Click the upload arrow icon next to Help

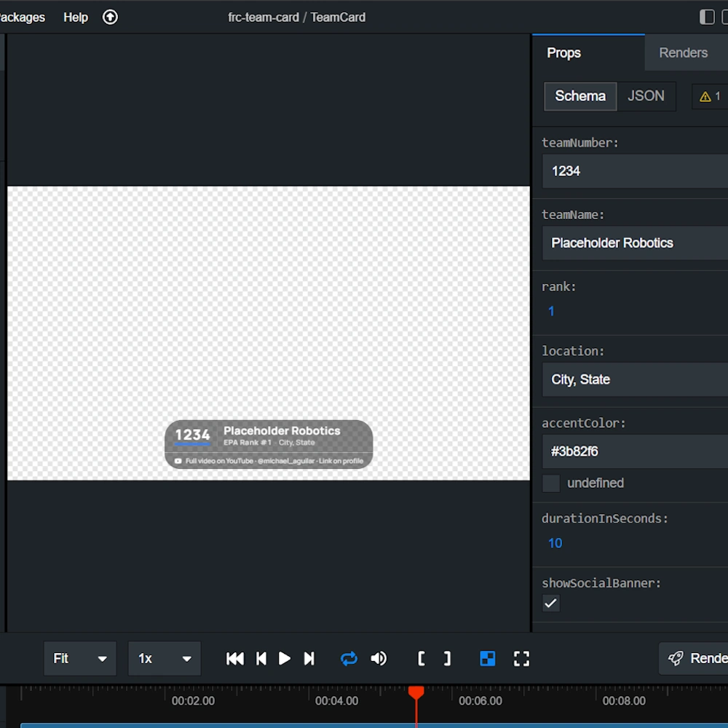pyautogui.click(x=110, y=17)
